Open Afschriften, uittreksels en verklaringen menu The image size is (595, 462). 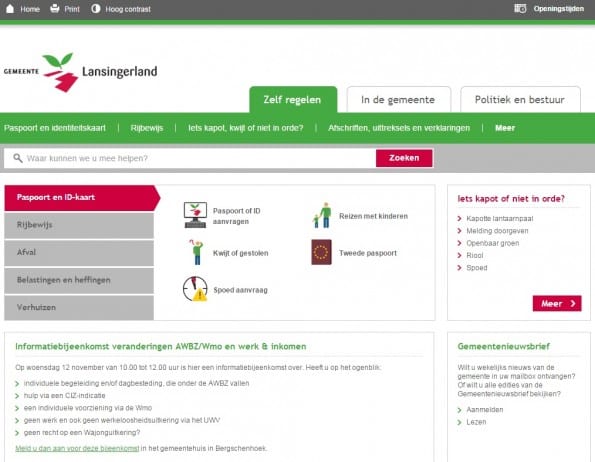click(x=399, y=128)
